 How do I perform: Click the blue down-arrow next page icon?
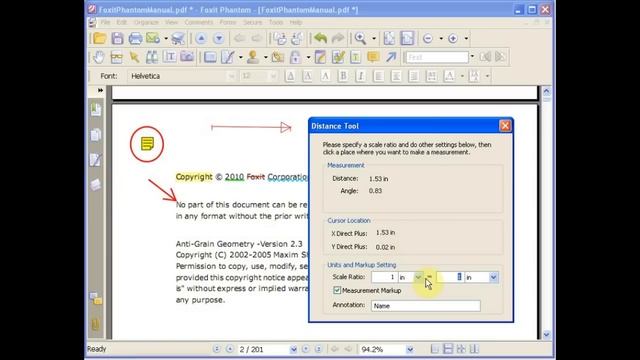coord(219,38)
